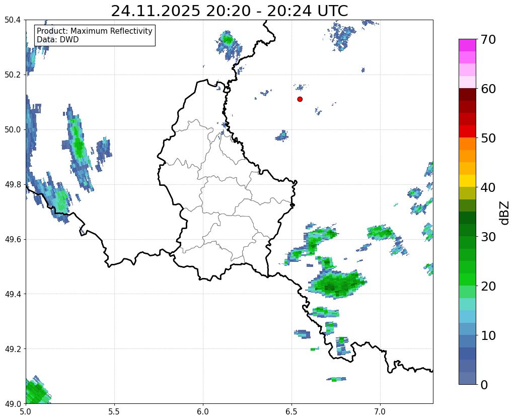515x420 pixels.
Task: Click the colorbar tick label 20
Action: 488,286
